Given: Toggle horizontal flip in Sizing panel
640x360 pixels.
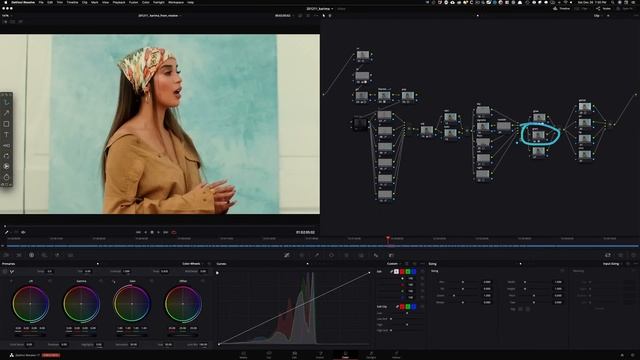Looking at the screenshot, I should [520, 309].
